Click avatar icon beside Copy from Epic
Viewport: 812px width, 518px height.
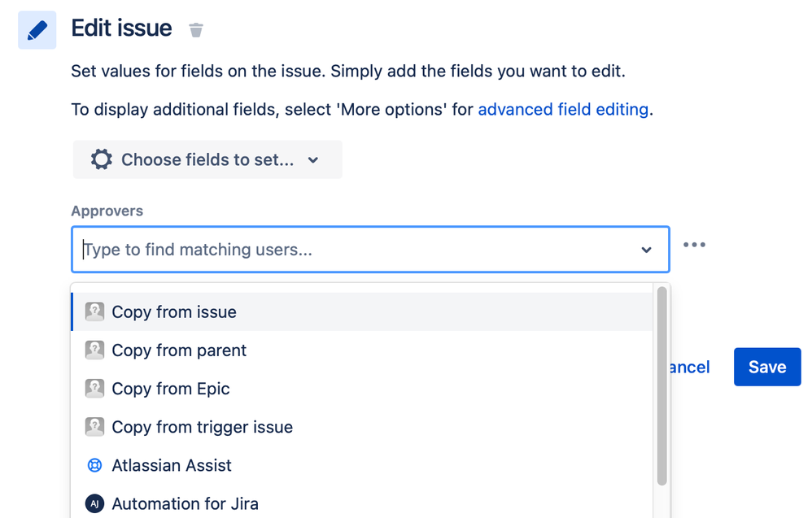(x=95, y=389)
